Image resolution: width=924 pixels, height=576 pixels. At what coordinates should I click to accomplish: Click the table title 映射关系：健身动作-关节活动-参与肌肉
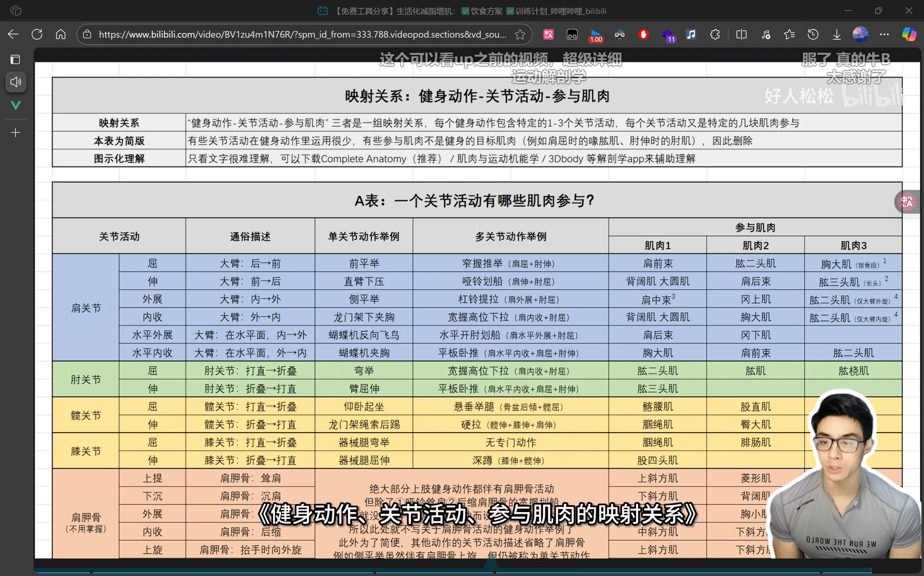click(x=477, y=96)
